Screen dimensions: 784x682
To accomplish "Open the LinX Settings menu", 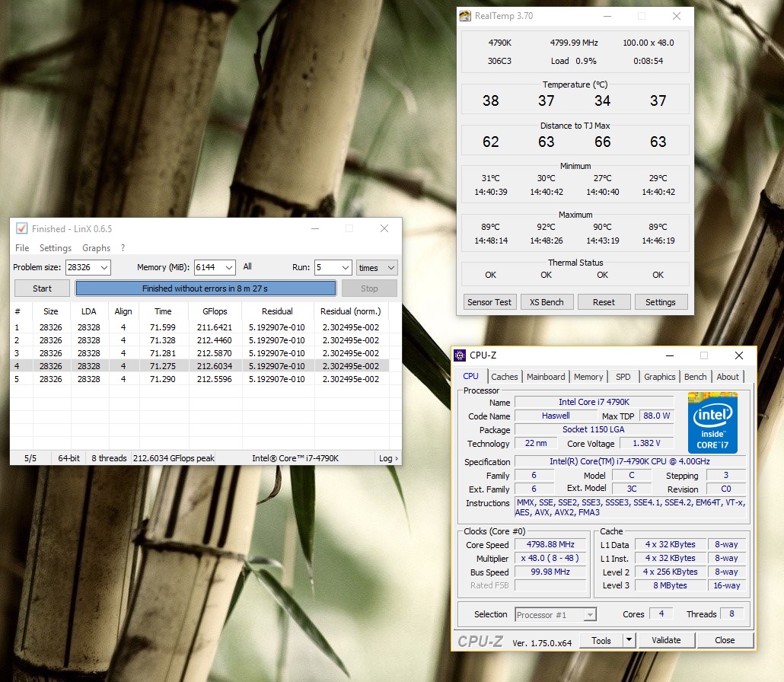I will click(56, 248).
